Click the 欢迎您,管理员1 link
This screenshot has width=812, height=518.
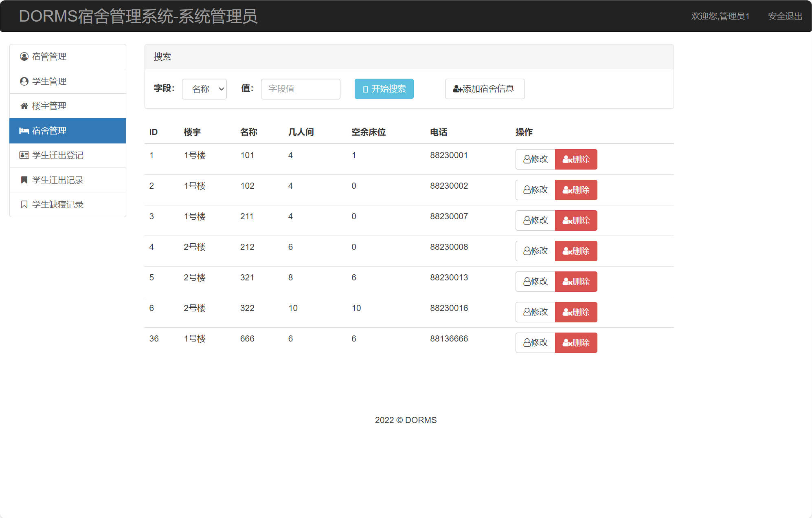point(720,16)
